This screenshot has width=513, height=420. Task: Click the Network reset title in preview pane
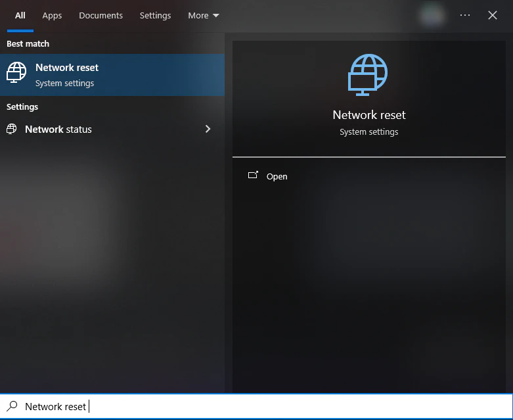[x=369, y=115]
